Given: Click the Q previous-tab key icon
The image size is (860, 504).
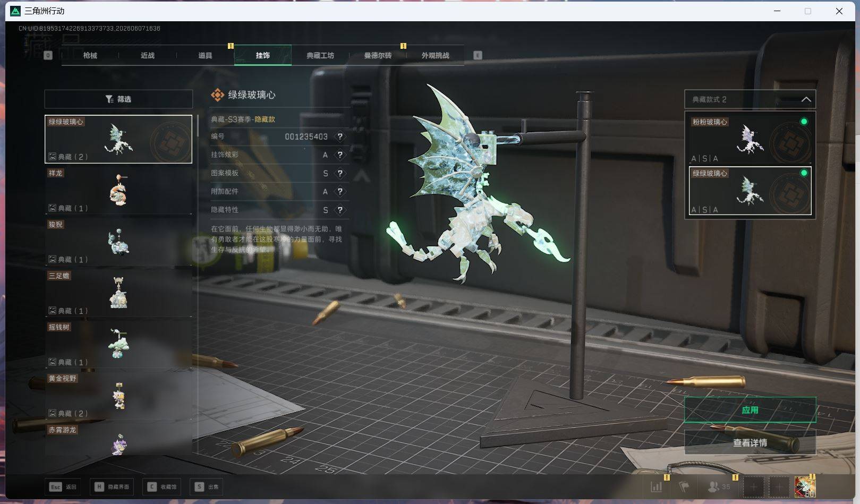Looking at the screenshot, I should pyautogui.click(x=48, y=55).
